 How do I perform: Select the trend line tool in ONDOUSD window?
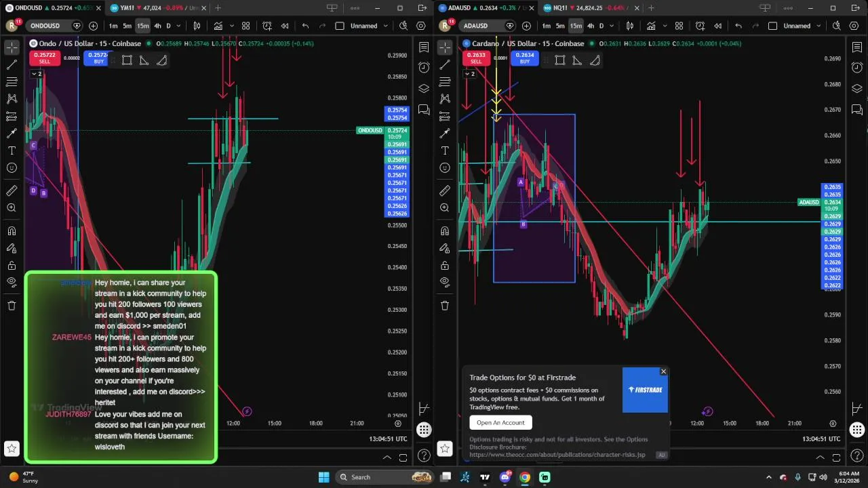(12, 64)
